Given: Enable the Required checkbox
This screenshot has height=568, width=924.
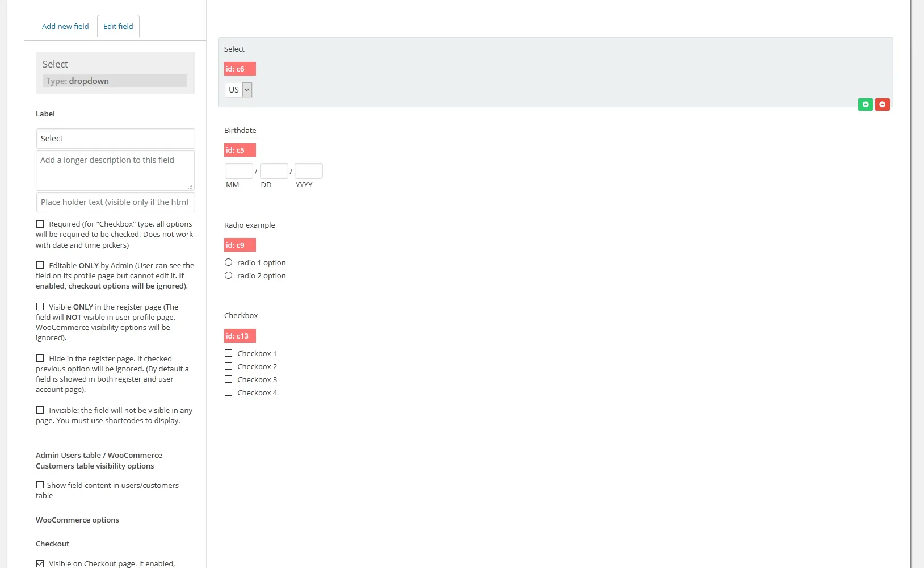Looking at the screenshot, I should click(40, 223).
